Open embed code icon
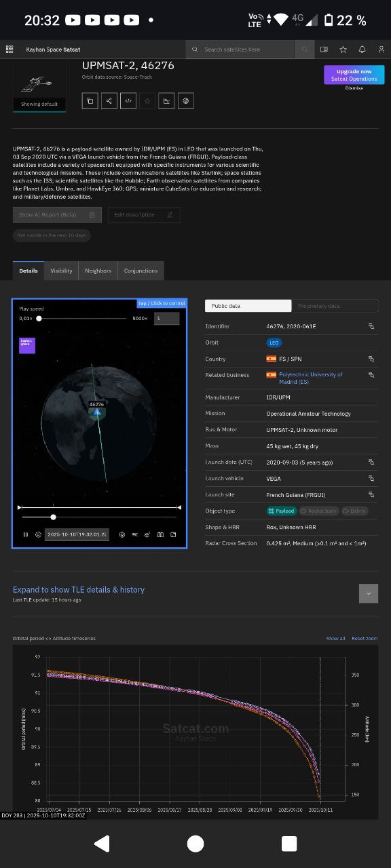 pos(128,101)
